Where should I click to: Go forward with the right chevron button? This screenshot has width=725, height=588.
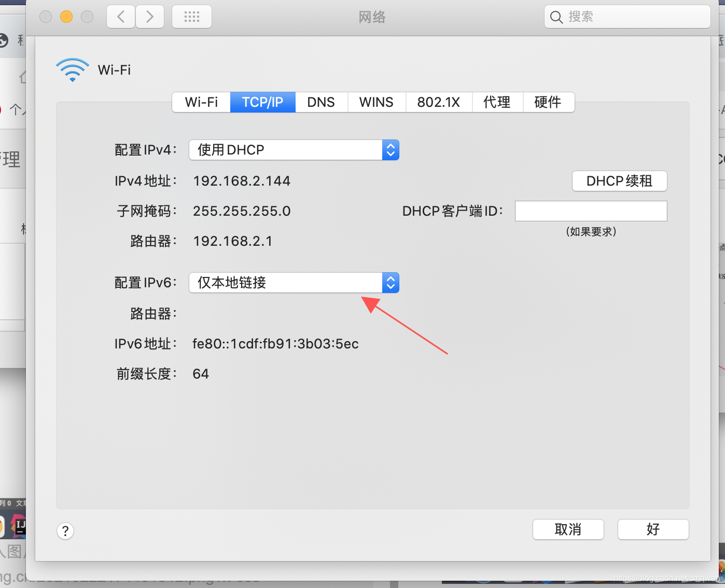tap(150, 17)
